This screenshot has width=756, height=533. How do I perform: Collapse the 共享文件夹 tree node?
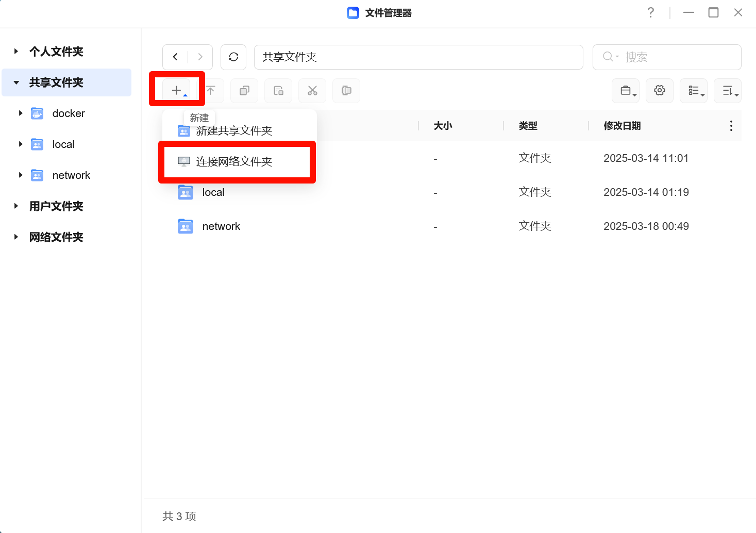point(16,82)
